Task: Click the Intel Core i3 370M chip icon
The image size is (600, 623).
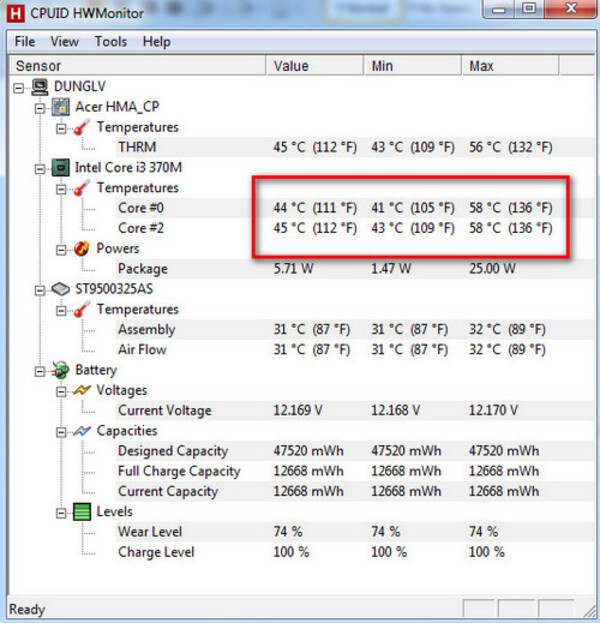Action: (61, 168)
